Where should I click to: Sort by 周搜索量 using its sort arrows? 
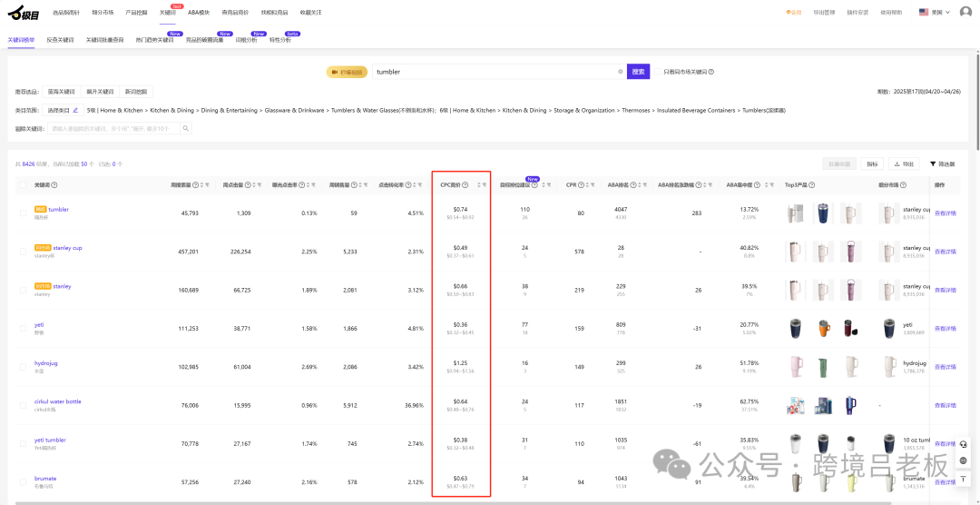tap(201, 184)
